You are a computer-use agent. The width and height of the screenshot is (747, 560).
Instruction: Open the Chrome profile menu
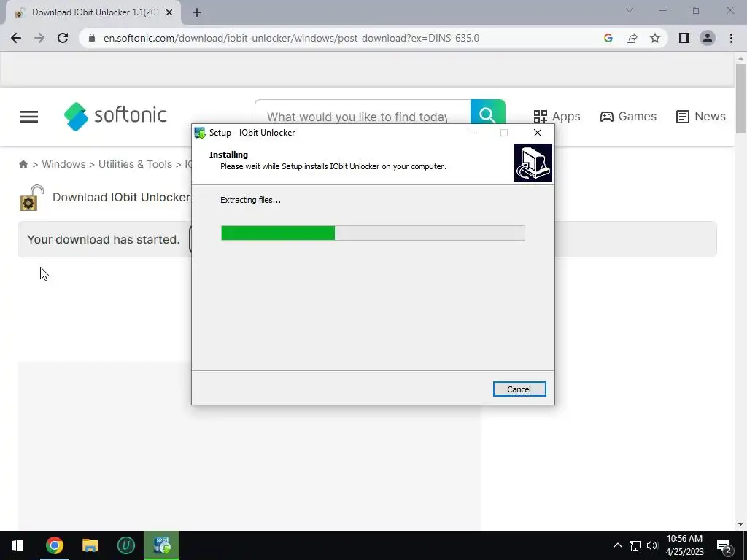[x=708, y=38]
